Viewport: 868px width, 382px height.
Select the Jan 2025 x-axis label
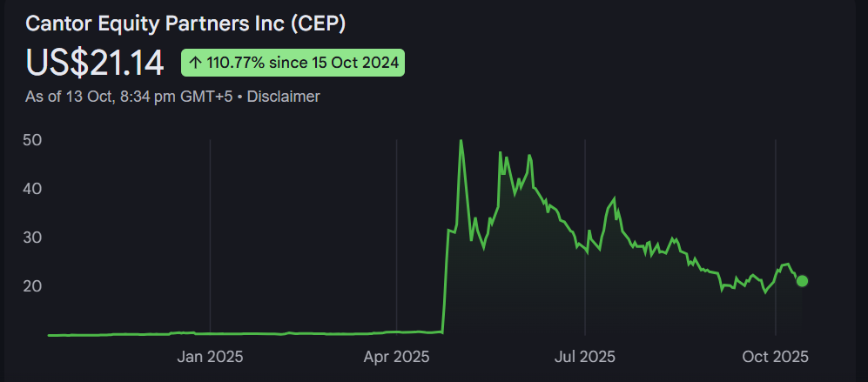tap(210, 357)
